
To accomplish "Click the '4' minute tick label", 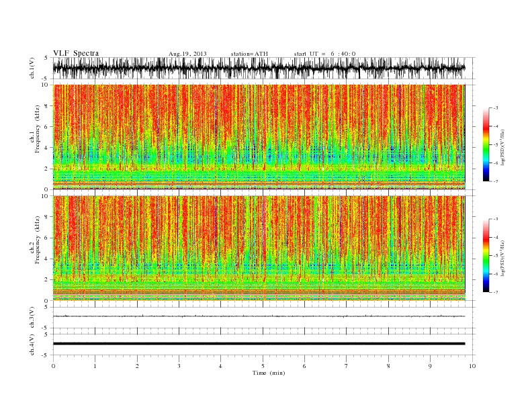I will pos(220,366).
